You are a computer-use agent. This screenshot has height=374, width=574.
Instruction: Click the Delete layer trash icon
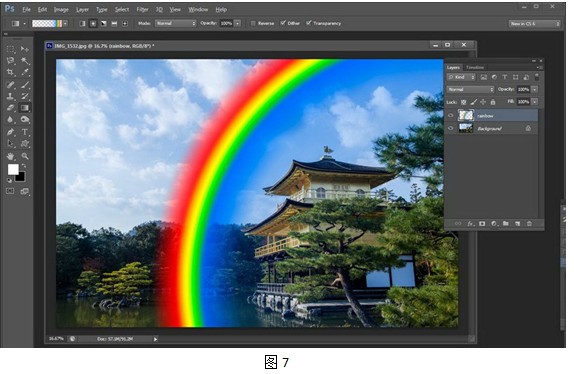(x=529, y=224)
